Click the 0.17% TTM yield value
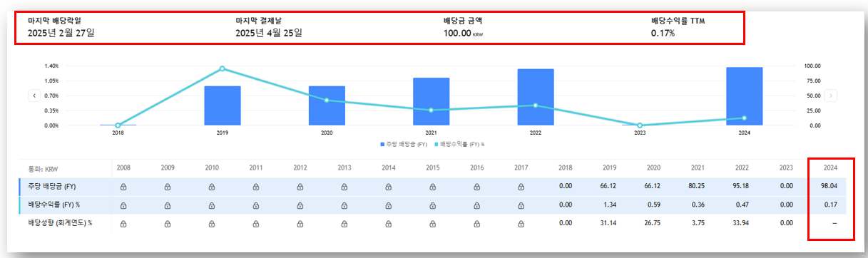This screenshot has width=868, height=258. [x=663, y=33]
